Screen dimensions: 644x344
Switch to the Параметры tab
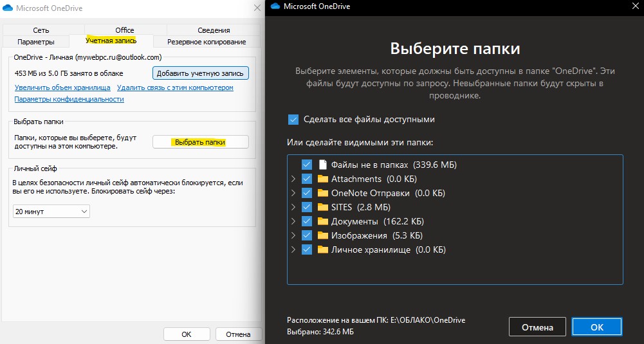click(x=36, y=42)
